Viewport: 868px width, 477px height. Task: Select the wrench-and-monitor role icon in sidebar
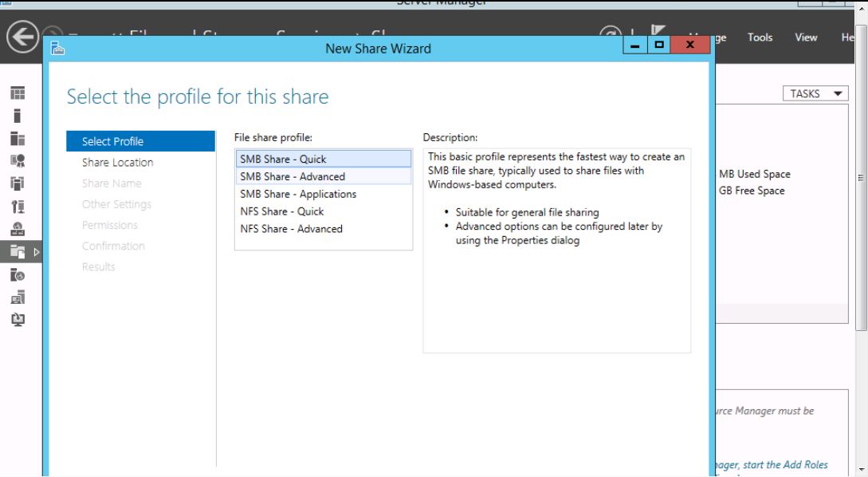[16, 206]
